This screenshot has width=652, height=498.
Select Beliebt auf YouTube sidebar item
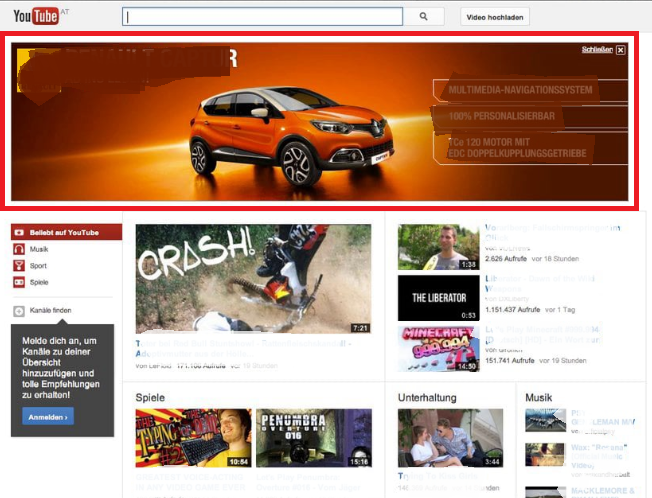pos(67,232)
